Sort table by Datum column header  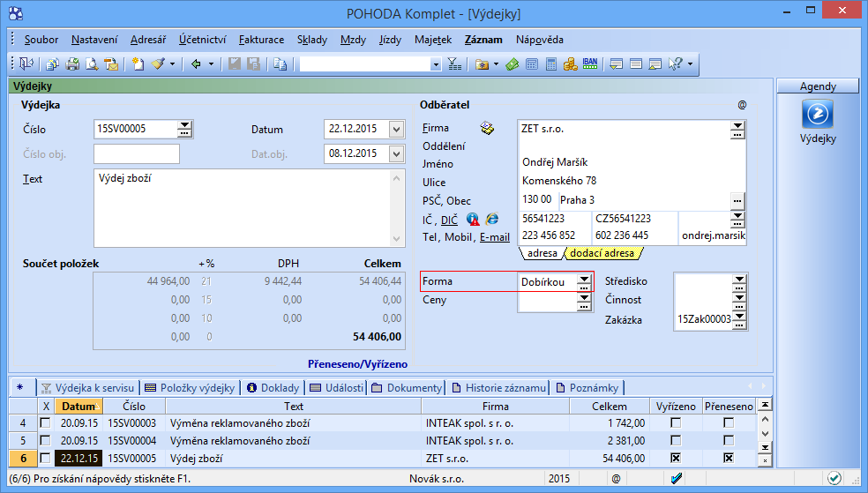(x=79, y=407)
